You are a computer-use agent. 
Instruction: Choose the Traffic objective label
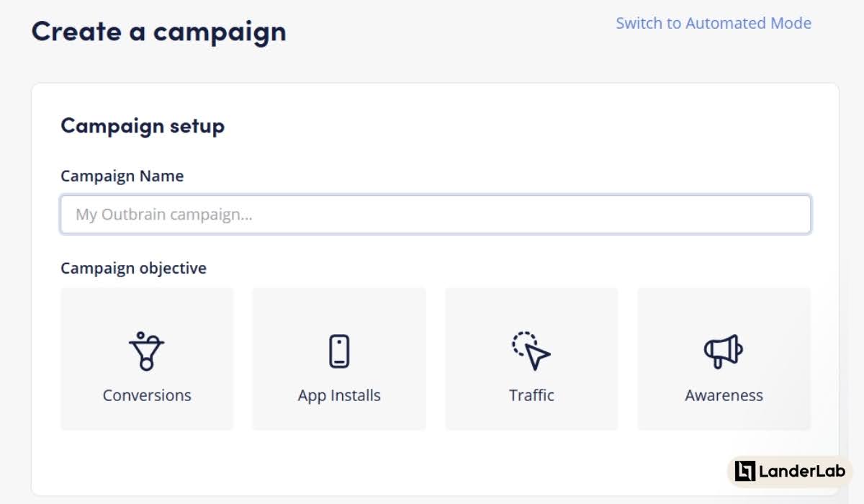click(x=531, y=395)
